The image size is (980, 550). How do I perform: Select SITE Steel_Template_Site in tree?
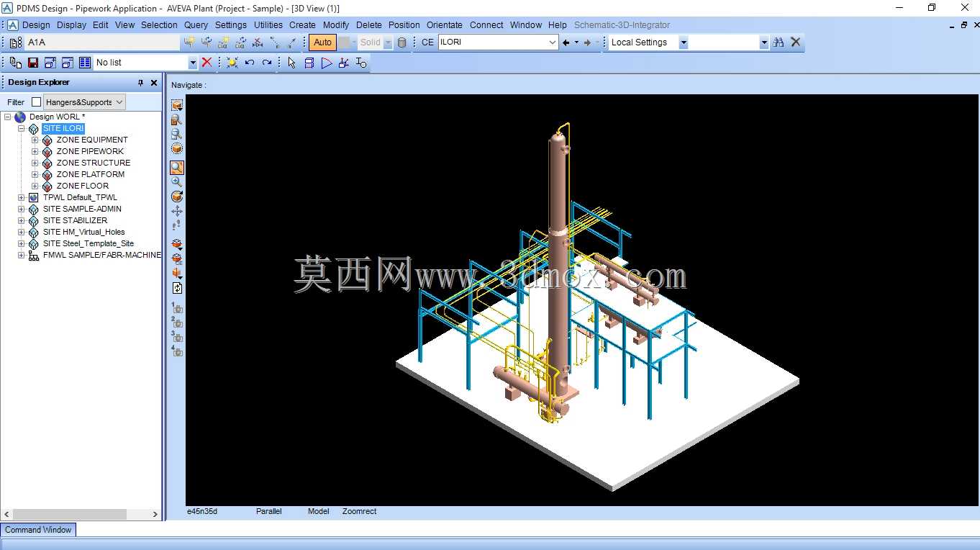[89, 243]
